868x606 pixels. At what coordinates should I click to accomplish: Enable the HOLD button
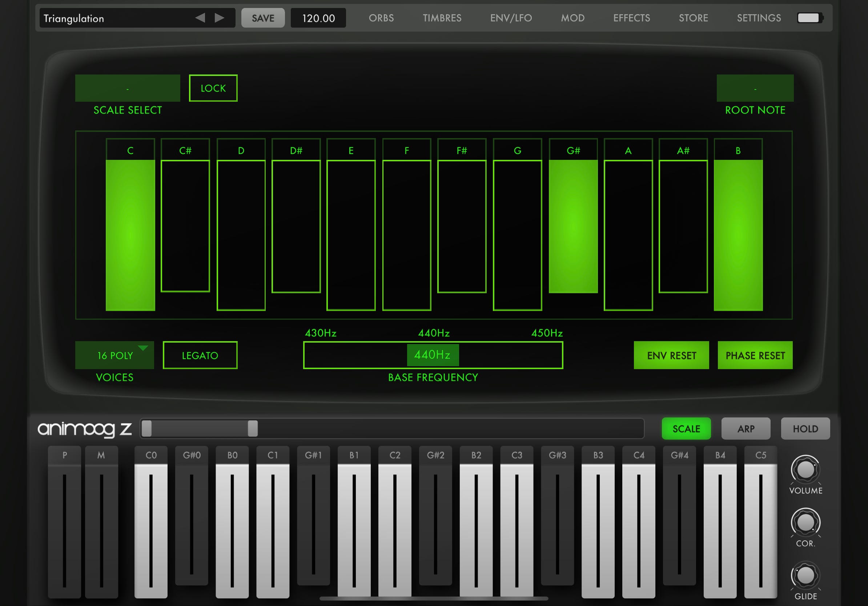[805, 428]
